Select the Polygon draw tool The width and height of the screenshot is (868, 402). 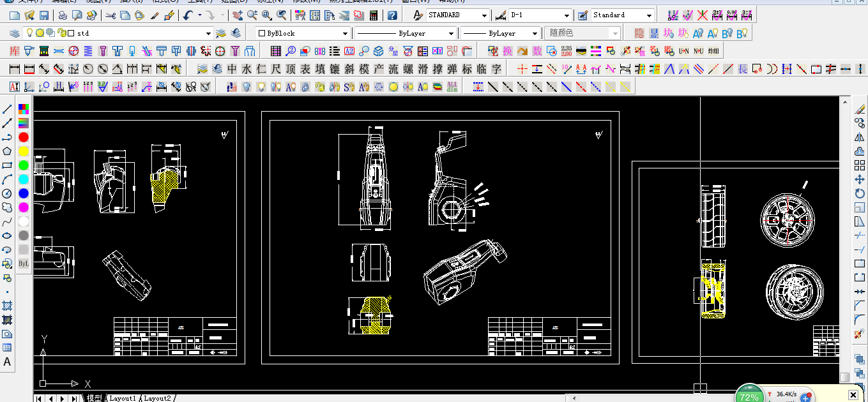click(7, 151)
